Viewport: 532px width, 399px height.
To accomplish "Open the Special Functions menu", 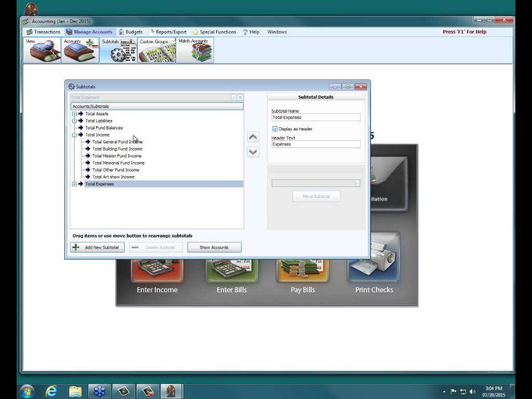I will coord(214,32).
